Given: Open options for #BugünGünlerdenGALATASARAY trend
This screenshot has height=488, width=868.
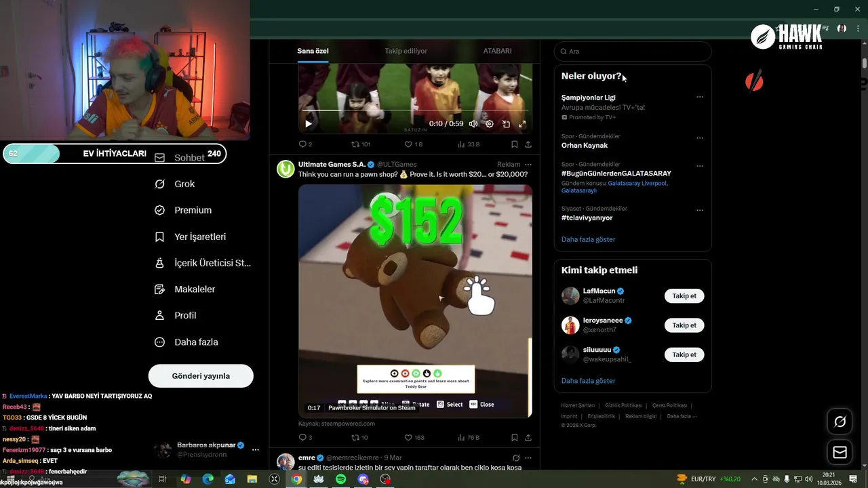Looking at the screenshot, I should (700, 166).
